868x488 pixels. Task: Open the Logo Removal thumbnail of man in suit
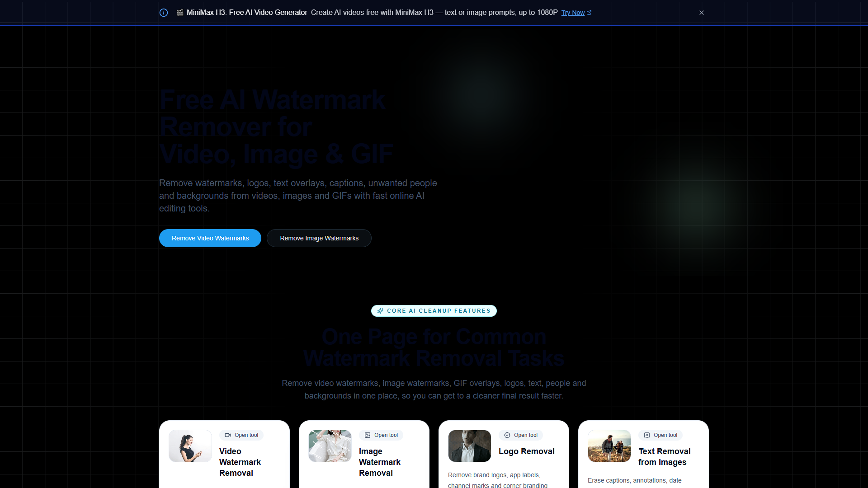(470, 446)
